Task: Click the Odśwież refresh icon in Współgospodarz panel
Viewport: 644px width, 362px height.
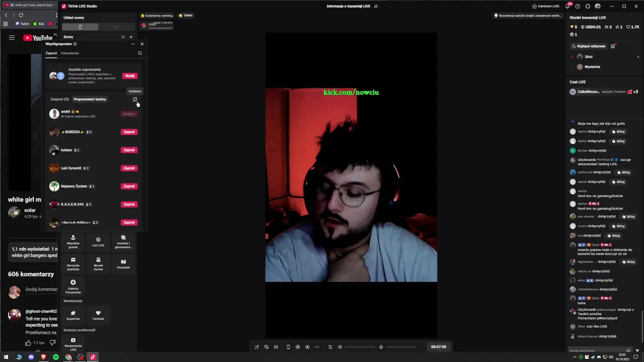Action: tap(135, 100)
